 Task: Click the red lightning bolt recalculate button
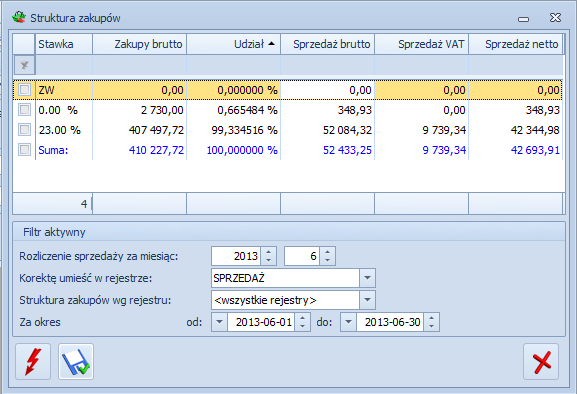33,362
